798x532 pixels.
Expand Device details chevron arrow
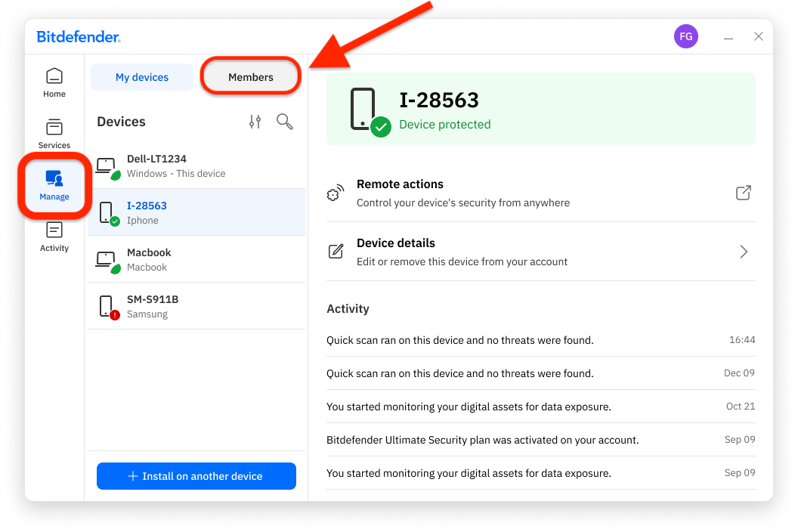[744, 252]
